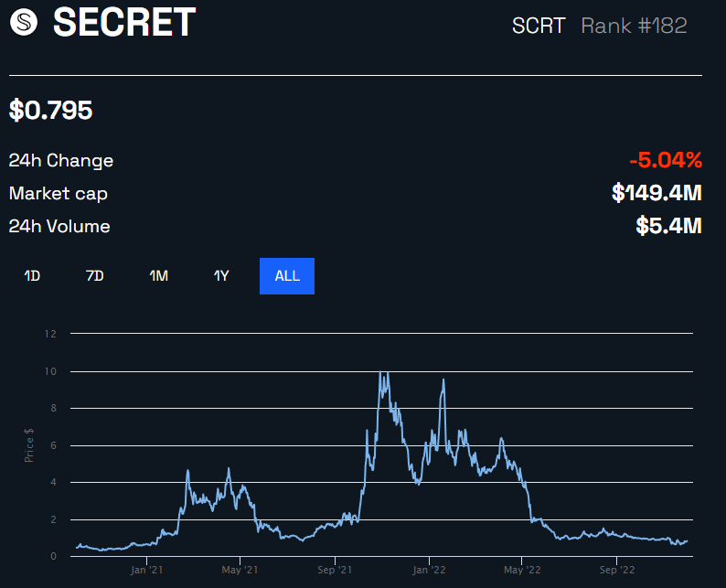Click the 4 y-axis tick label
Screen dimensions: 726x588
coord(54,482)
